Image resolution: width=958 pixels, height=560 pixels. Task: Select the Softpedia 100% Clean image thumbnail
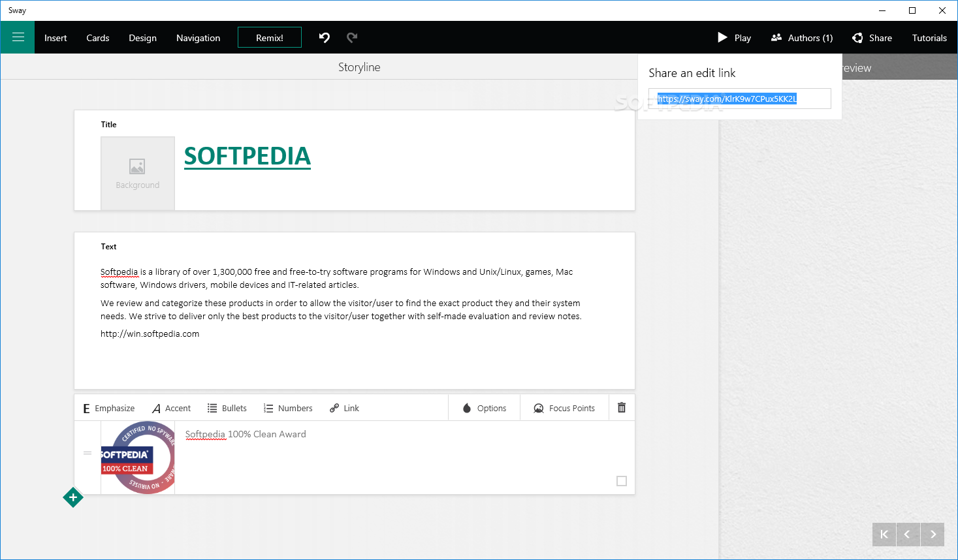[x=138, y=458]
